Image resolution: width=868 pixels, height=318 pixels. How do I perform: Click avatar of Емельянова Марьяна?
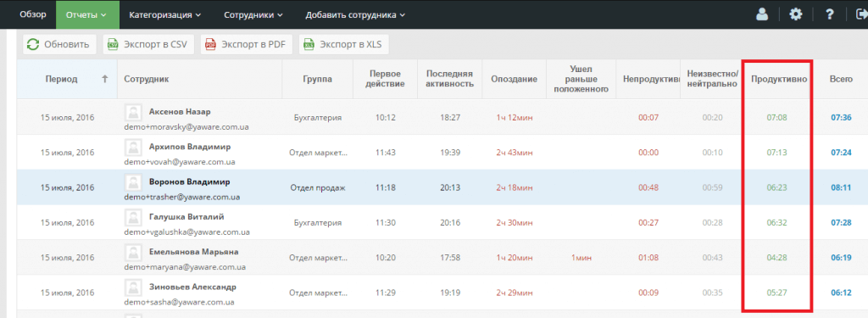[x=133, y=252]
